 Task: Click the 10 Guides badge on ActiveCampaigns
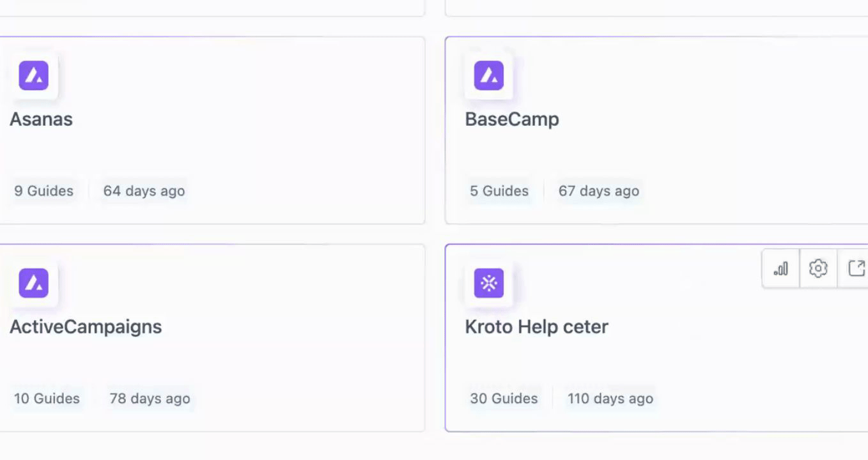point(47,399)
